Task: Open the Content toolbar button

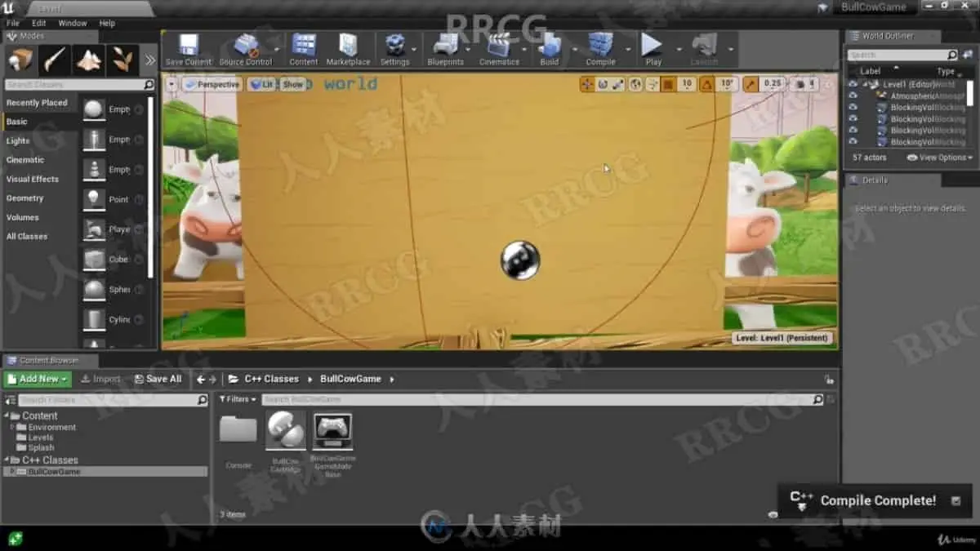Action: point(304,50)
